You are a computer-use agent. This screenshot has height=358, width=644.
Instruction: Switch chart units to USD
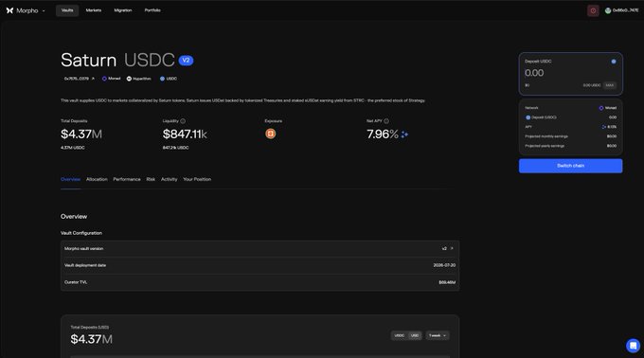coord(415,335)
